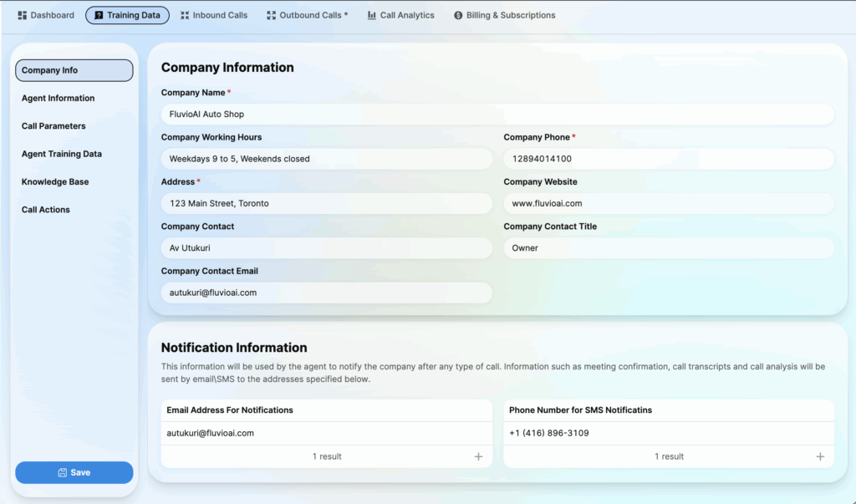856x504 pixels.
Task: Edit the Company Working Hours field
Action: point(326,159)
